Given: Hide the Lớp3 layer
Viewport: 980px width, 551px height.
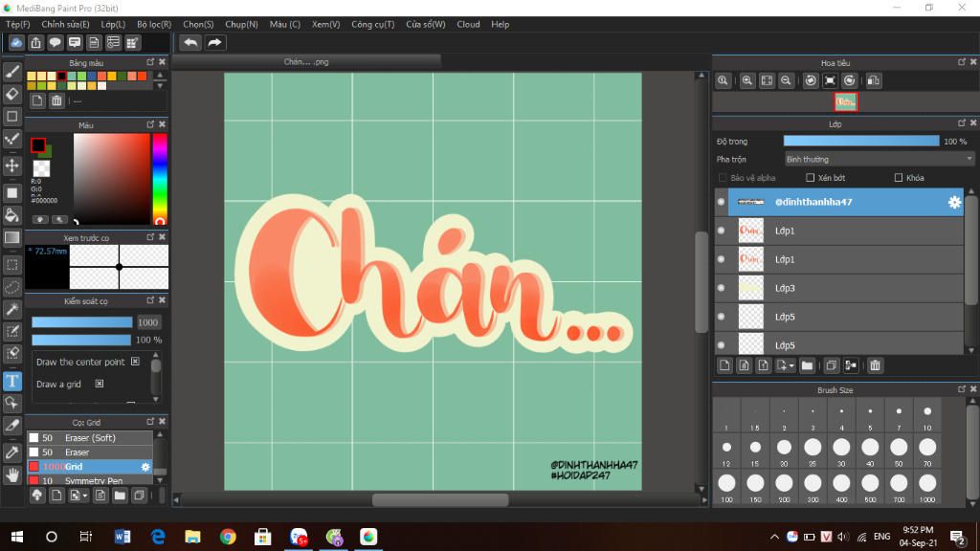Looking at the screenshot, I should tap(722, 288).
